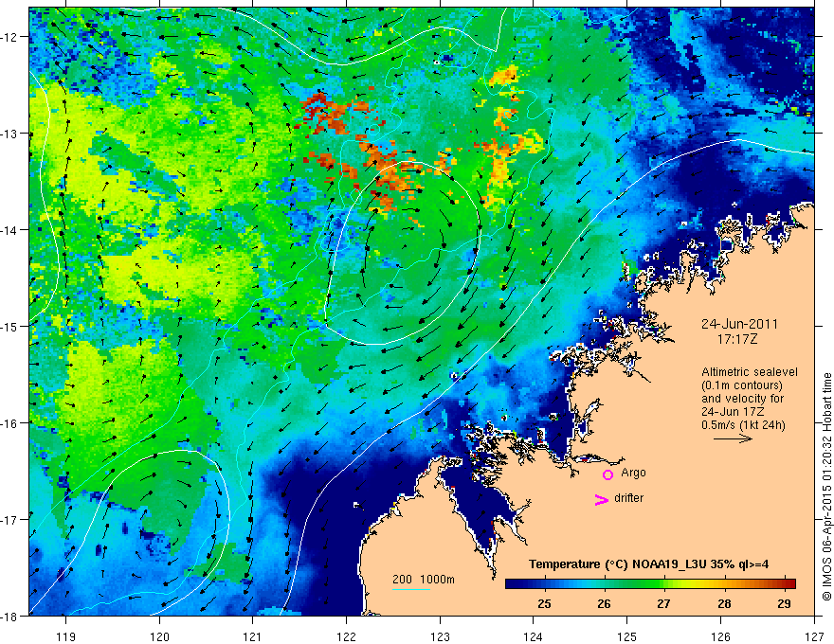This screenshot has width=834, height=644.
Task: Click the 'drifter' legend label
Action: point(628,498)
